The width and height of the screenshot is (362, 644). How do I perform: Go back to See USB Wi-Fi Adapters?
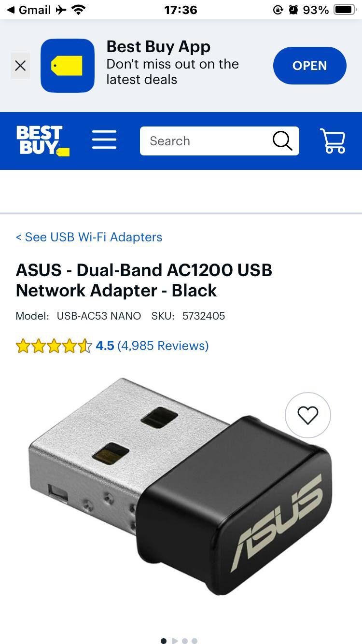[89, 237]
